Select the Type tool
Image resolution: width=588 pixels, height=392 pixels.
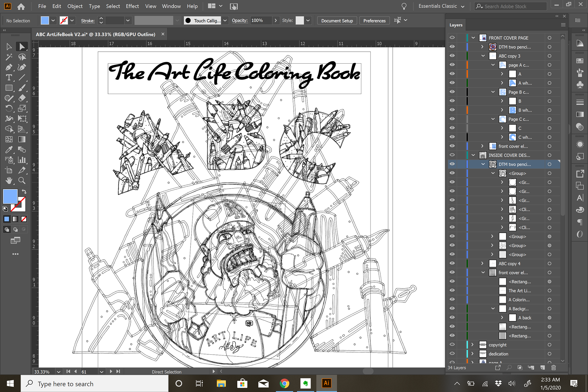[x=9, y=77]
